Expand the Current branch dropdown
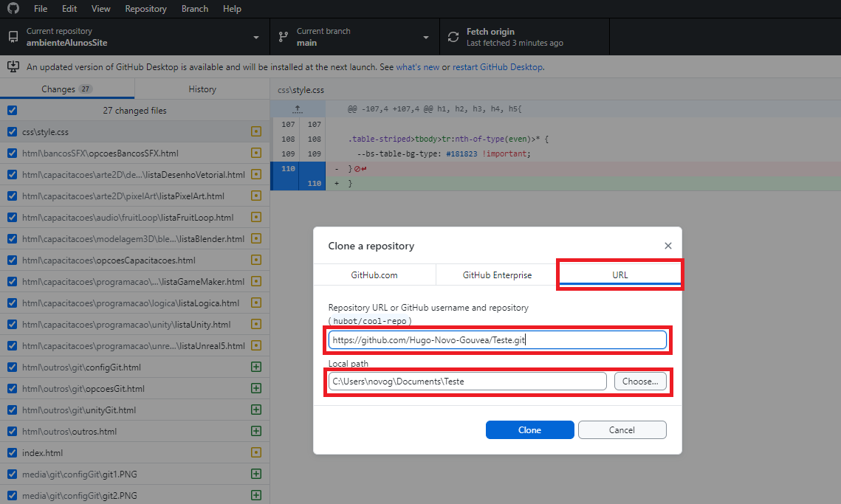Viewport: 841px width, 504px height. pos(354,37)
